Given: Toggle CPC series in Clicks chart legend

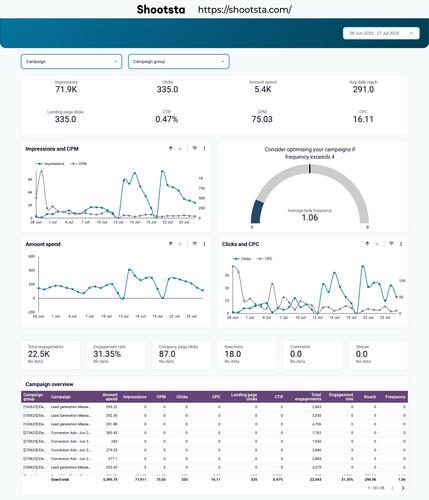Looking at the screenshot, I should [x=265, y=259].
